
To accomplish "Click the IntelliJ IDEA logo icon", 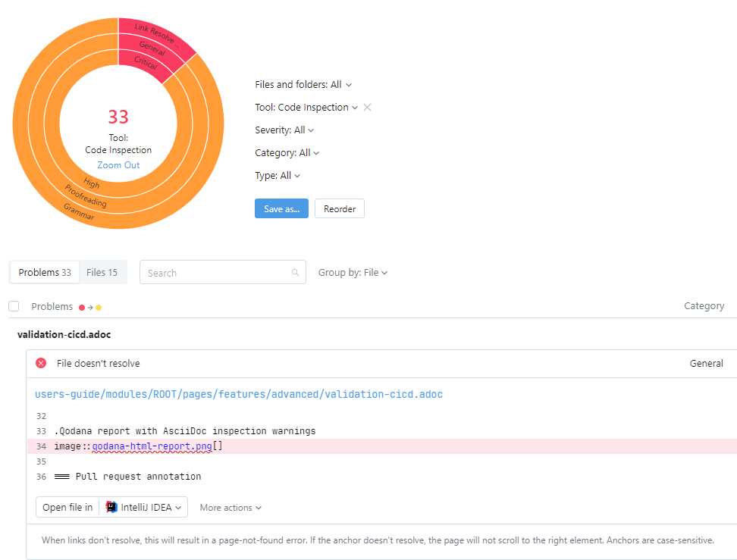I will coord(111,508).
